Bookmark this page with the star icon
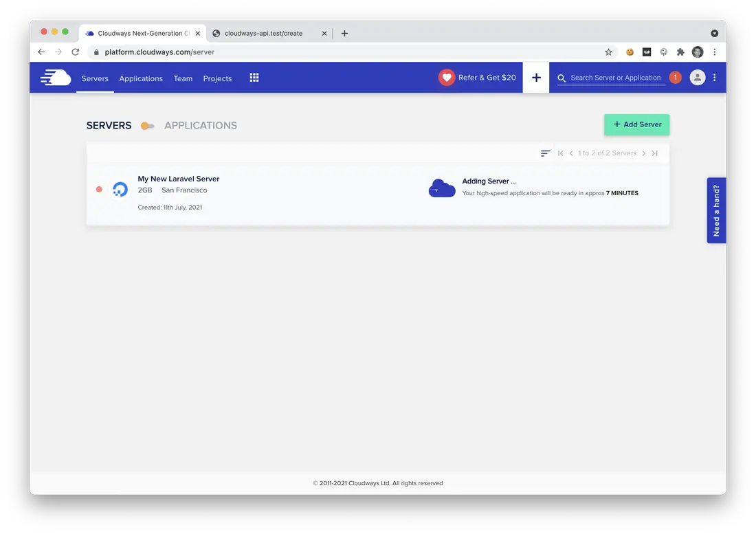 pos(608,52)
